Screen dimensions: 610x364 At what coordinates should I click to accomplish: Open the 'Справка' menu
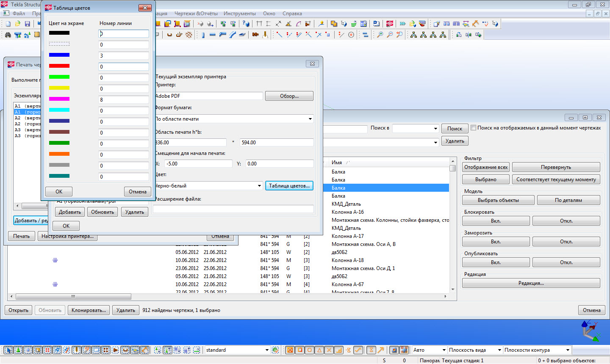pyautogui.click(x=292, y=14)
